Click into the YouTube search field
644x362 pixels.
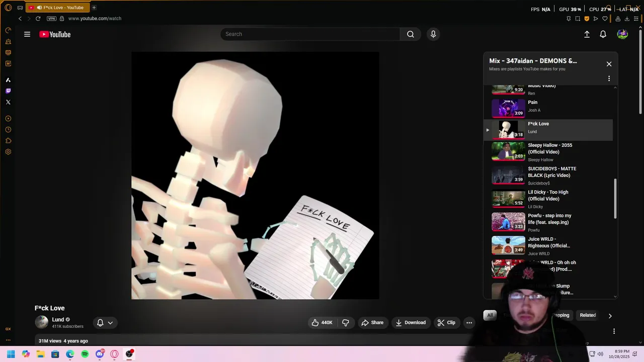[x=310, y=34]
